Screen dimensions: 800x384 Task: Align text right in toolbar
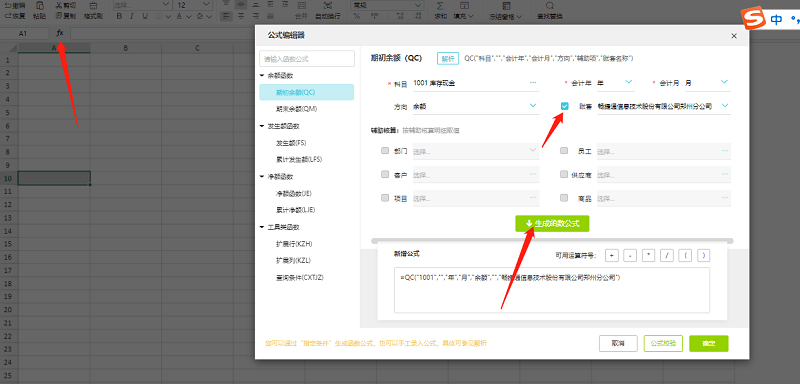point(256,16)
